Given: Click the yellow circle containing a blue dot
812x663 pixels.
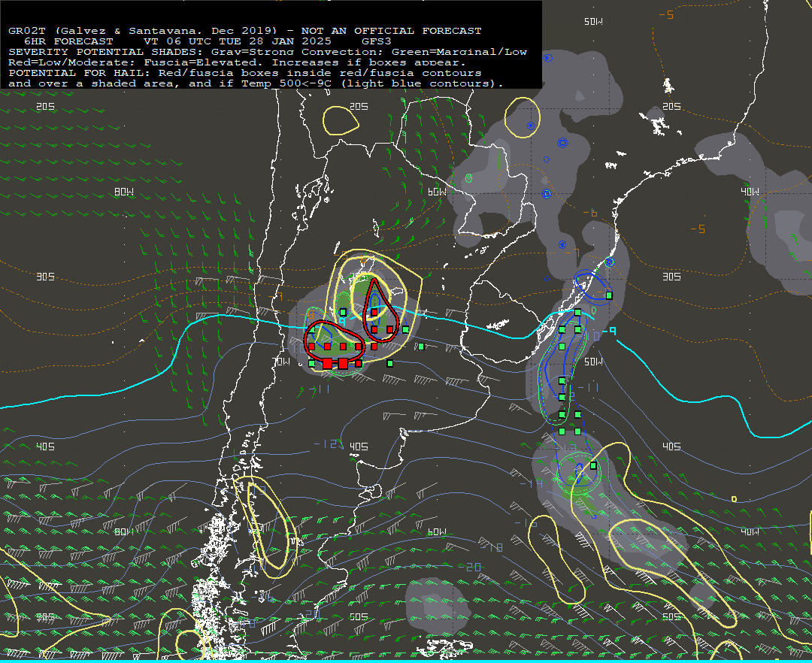Looking at the screenshot, I should [x=523, y=117].
